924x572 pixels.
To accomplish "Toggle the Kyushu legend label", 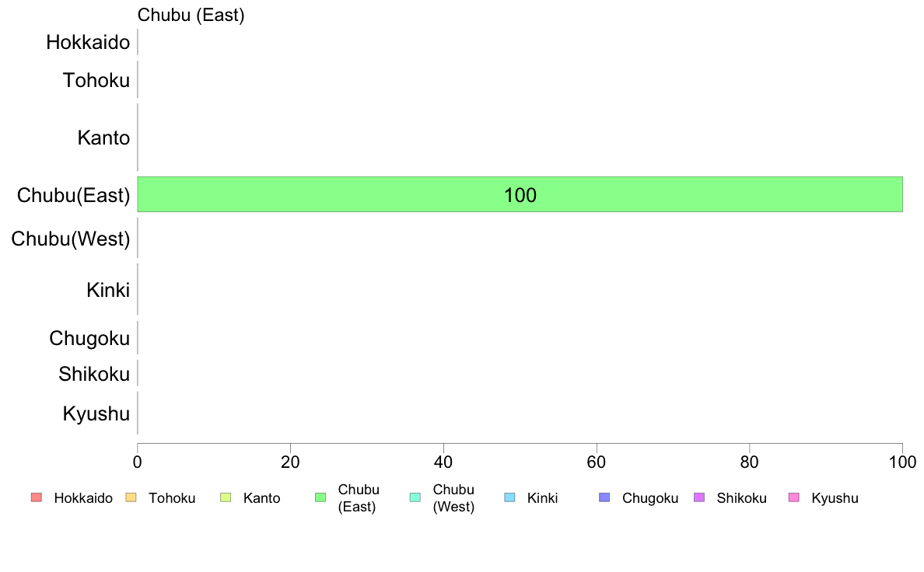I will [835, 499].
